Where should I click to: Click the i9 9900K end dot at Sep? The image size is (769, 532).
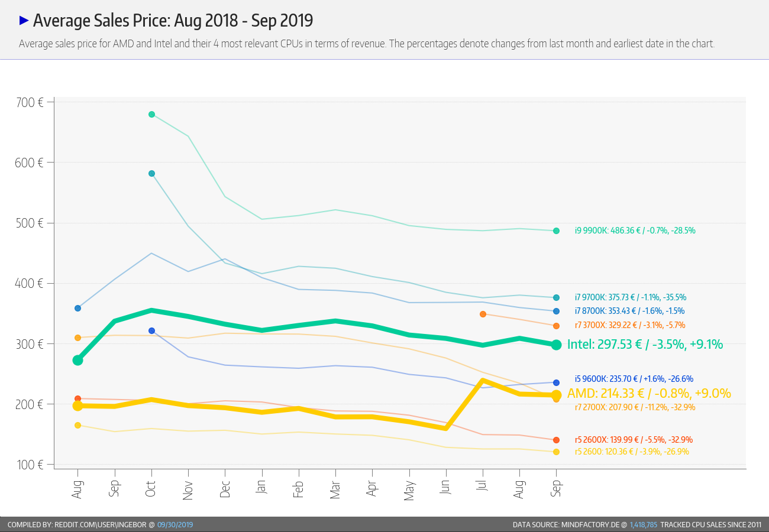[556, 231]
